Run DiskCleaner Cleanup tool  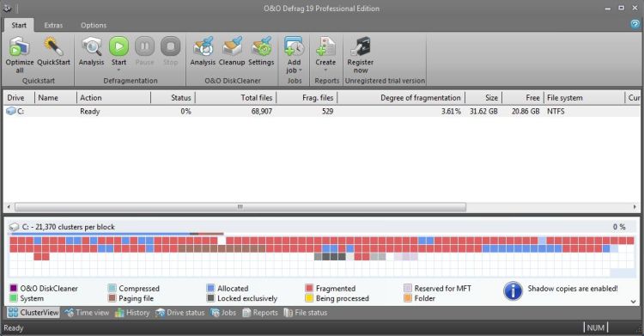232,46
